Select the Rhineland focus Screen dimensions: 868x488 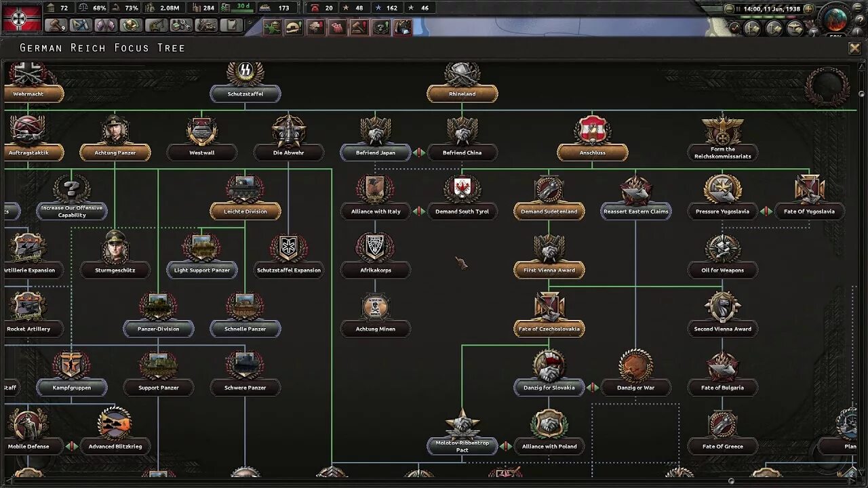pos(462,94)
